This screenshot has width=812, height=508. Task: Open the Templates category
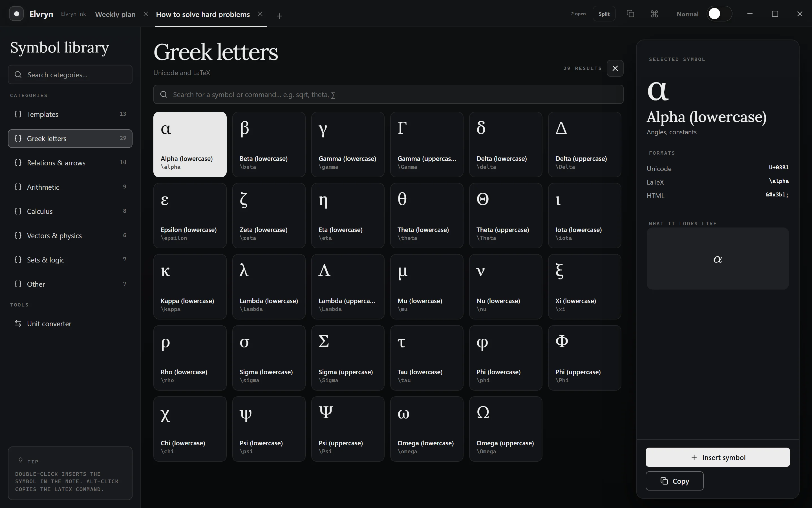(x=70, y=114)
